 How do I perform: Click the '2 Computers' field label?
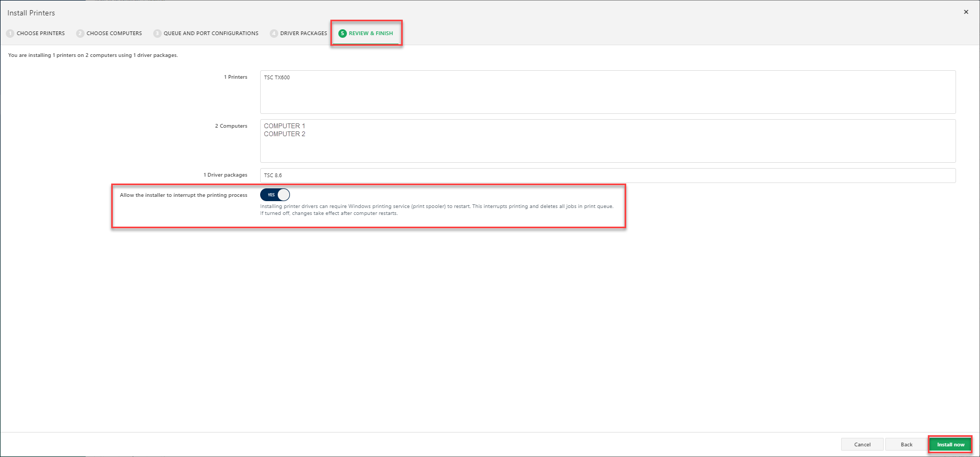(x=231, y=126)
